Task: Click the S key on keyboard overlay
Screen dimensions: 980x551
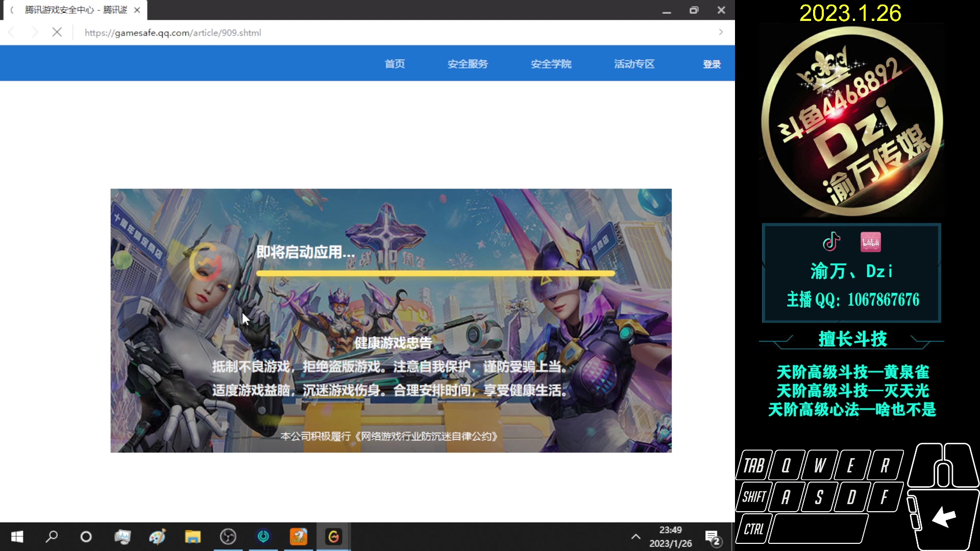Action: click(819, 497)
